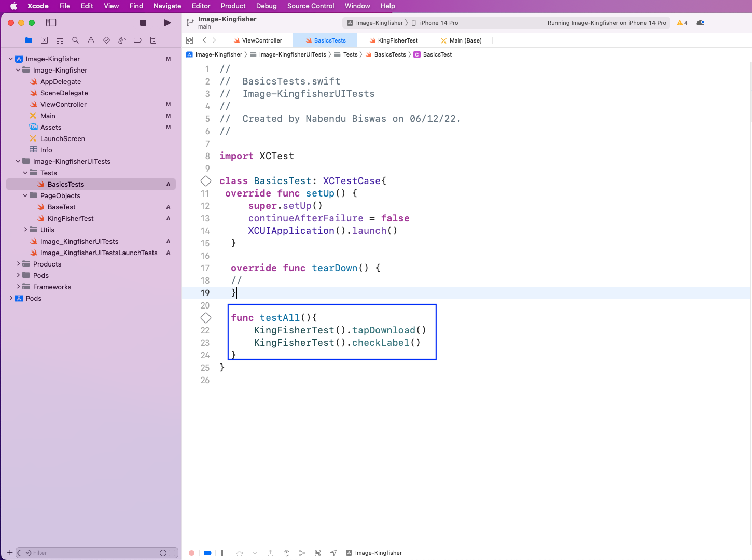Open the Editor menu

pyautogui.click(x=201, y=6)
